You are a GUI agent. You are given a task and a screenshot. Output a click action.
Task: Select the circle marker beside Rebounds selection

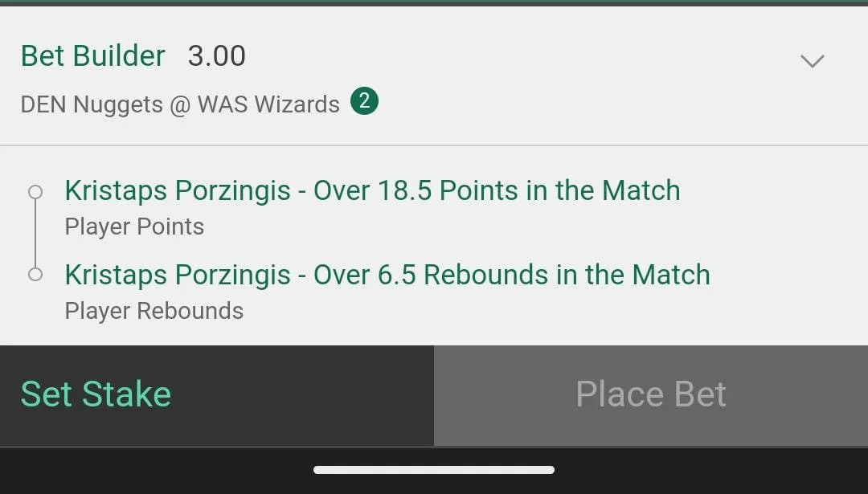pos(35,275)
